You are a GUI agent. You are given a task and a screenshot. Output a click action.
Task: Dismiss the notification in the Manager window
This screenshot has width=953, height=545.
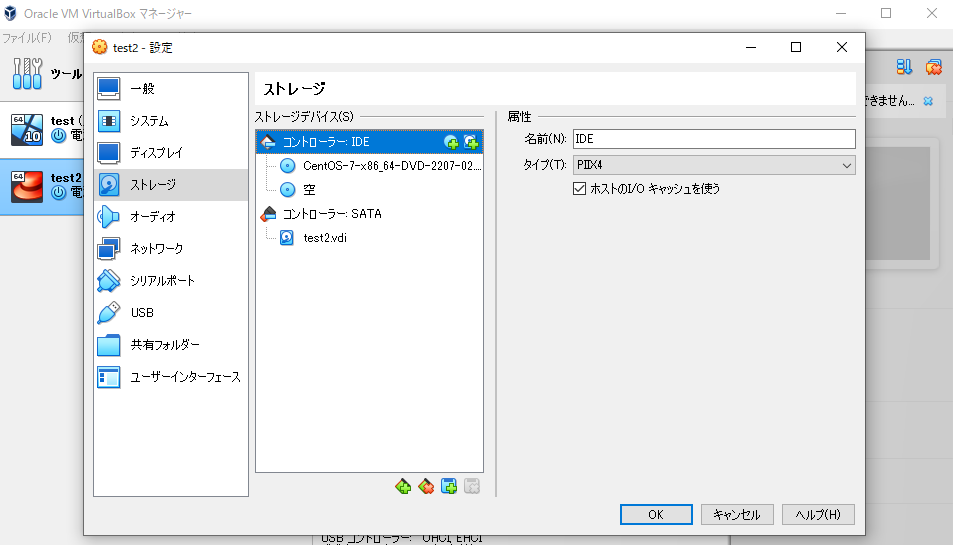[928, 101]
